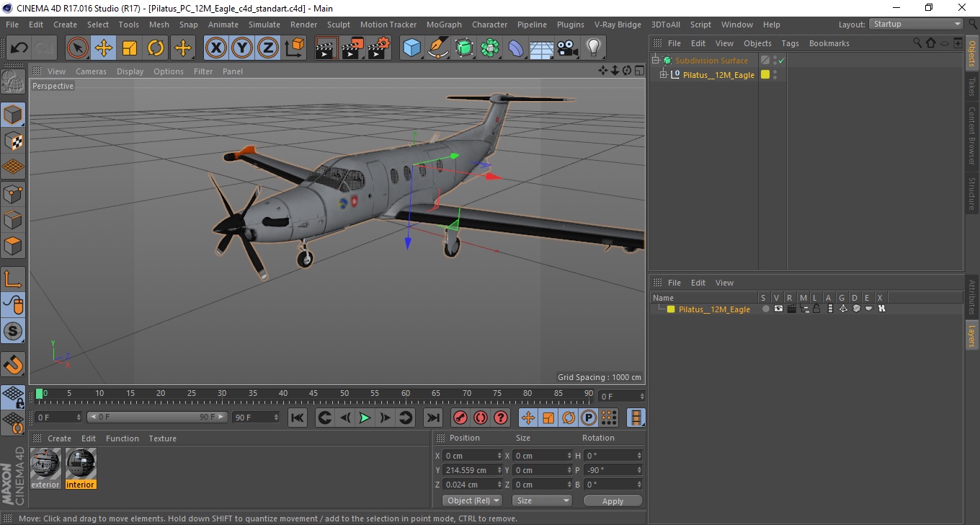This screenshot has width=980, height=525.
Task: Toggle the Z axis lock
Action: [x=268, y=48]
